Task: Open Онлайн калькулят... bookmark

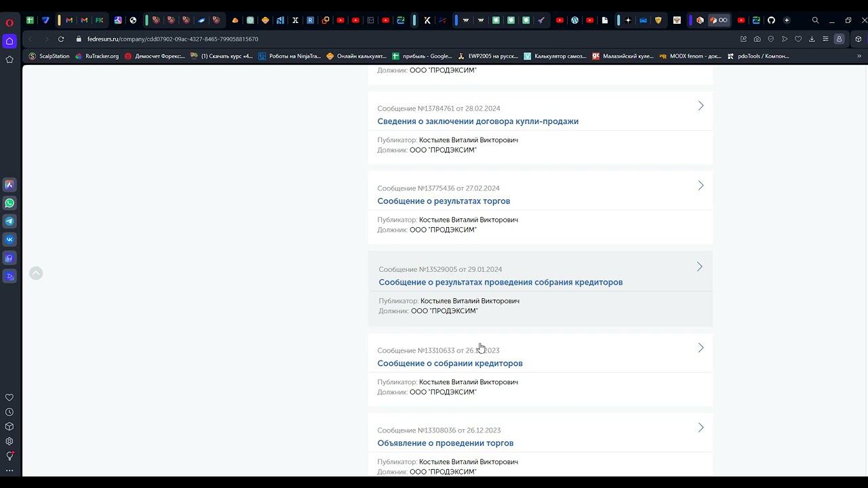Action: click(x=357, y=56)
